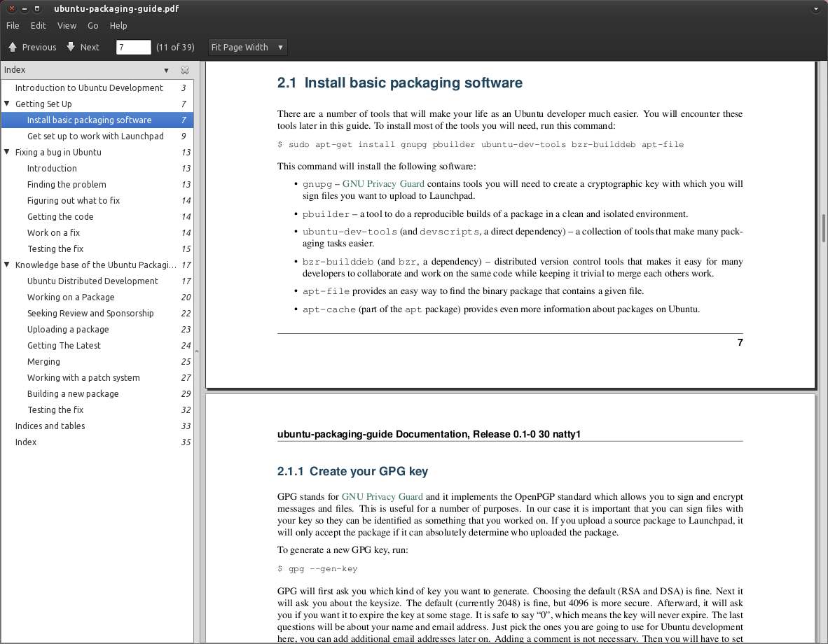Open the File menu
Image resolution: width=828 pixels, height=644 pixels.
pos(13,25)
